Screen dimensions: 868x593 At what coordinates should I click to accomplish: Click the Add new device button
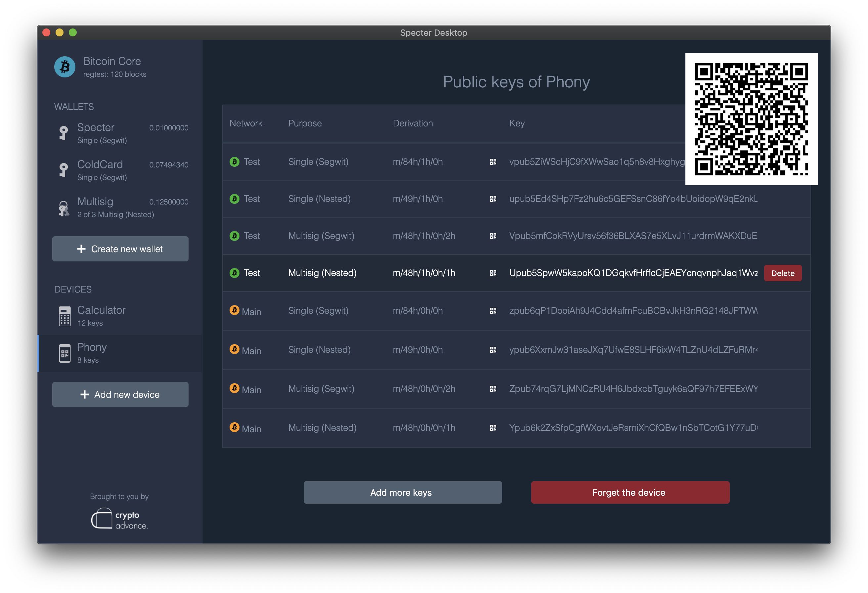coord(120,394)
